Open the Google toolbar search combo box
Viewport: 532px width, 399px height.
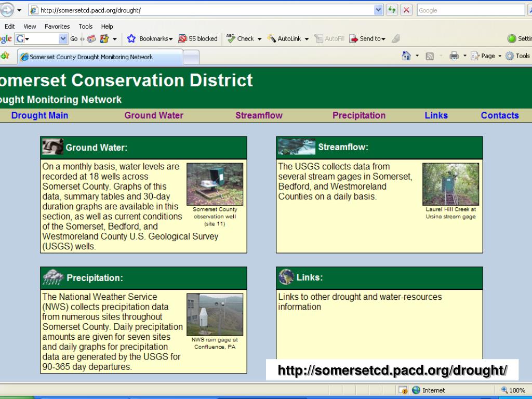click(x=41, y=38)
